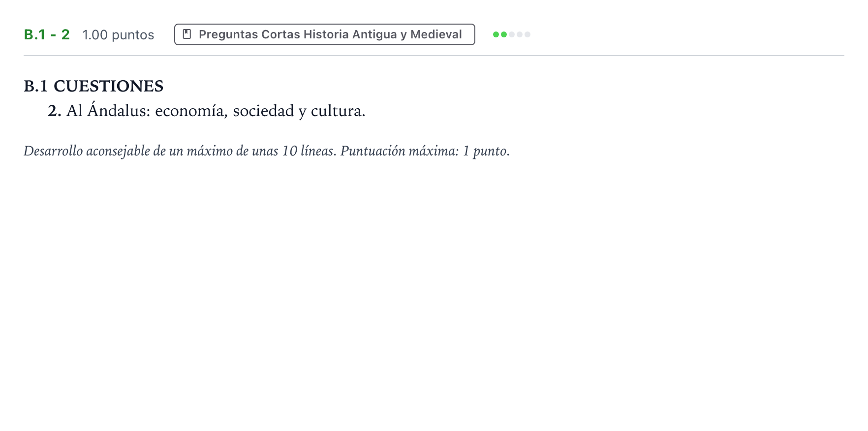Click the green difficulty dots indicator
Screen dimensions: 868x431
coord(512,34)
